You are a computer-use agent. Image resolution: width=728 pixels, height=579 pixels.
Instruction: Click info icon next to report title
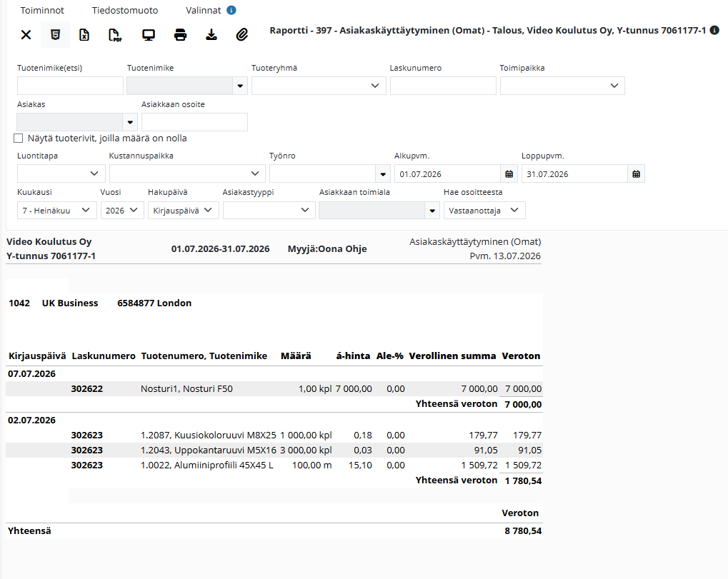point(715,30)
